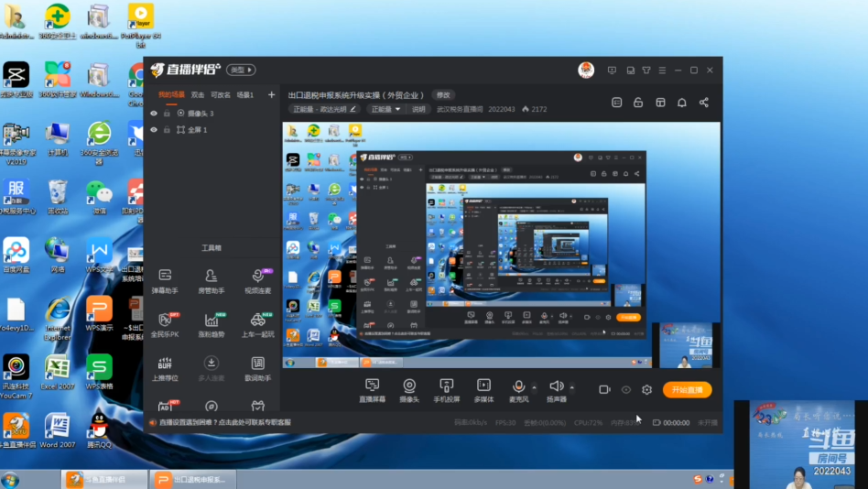This screenshot has height=489, width=868.
Task: Switch to 我的场景 tab
Action: coord(171,94)
